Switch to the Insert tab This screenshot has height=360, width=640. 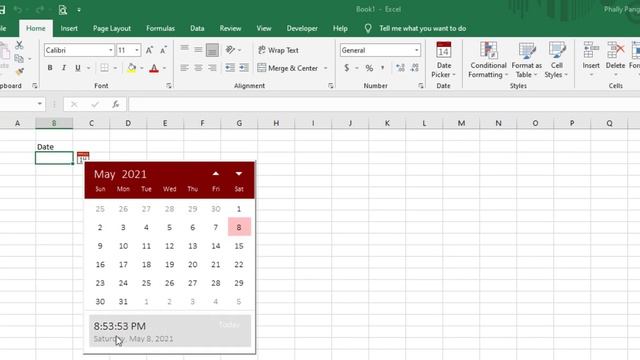[69, 29]
